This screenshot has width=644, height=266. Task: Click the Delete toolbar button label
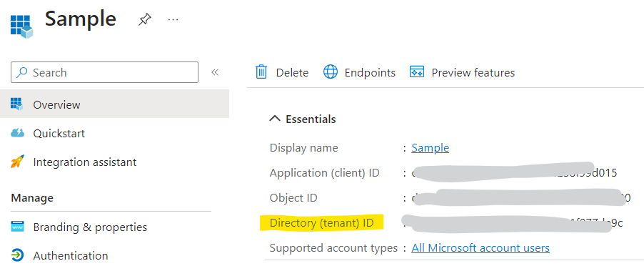(292, 73)
